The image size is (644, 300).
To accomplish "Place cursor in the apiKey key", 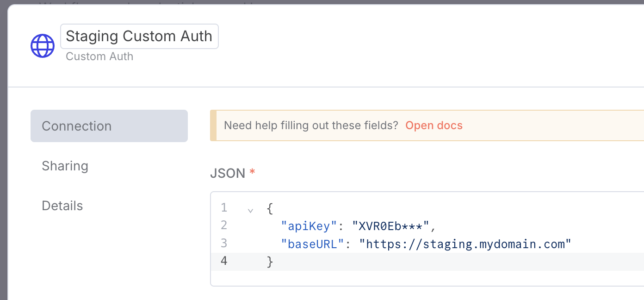I will [309, 226].
